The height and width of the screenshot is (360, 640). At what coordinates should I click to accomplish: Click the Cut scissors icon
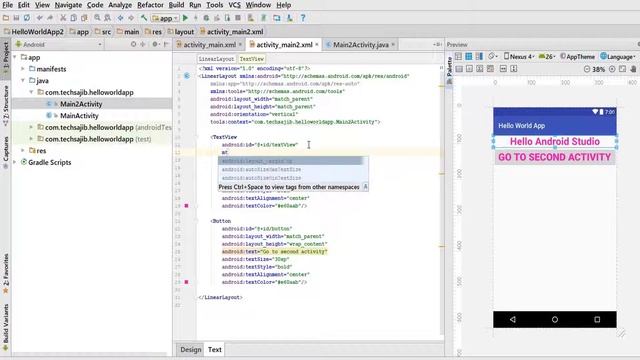[63, 18]
